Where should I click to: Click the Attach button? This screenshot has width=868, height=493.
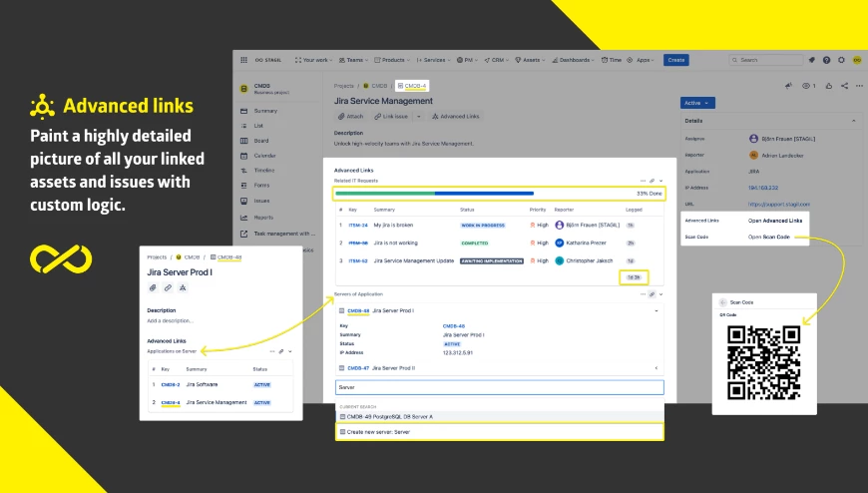pos(350,117)
